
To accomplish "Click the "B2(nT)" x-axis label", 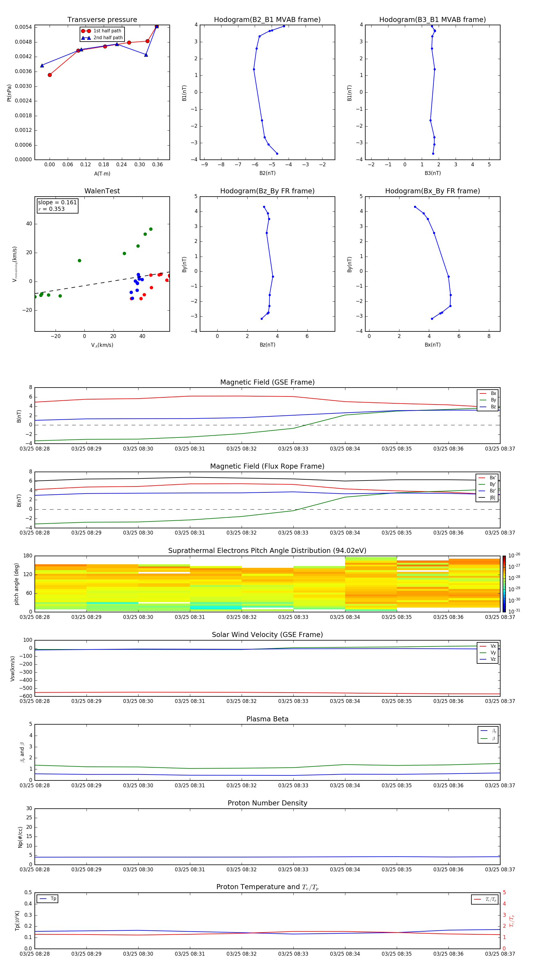I will click(267, 173).
